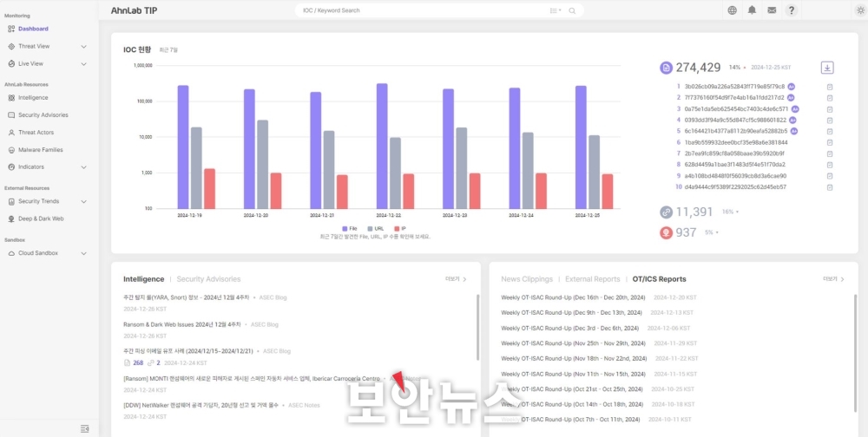The height and width of the screenshot is (437, 868).
Task: Copy hash a4b108bd4848f0f5... icon
Action: (x=830, y=176)
